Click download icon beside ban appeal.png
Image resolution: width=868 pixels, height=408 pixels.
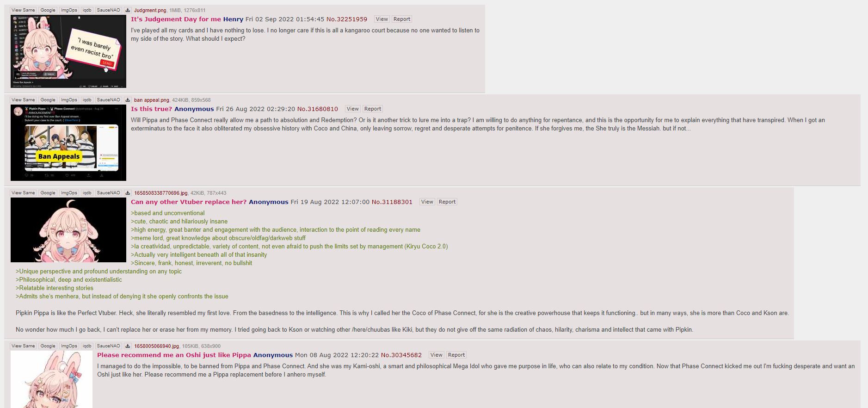tap(128, 100)
